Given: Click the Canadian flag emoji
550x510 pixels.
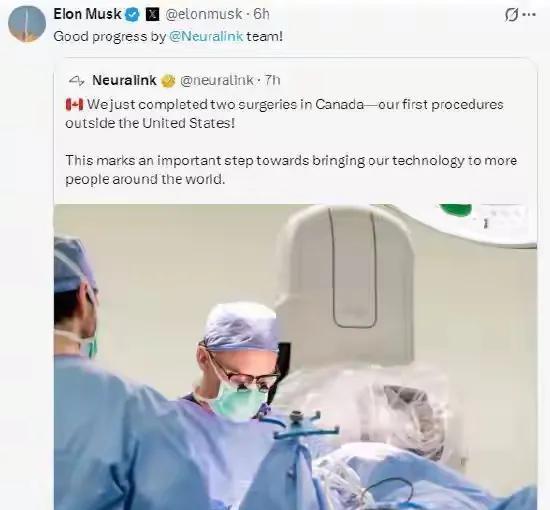Looking at the screenshot, I should (x=74, y=105).
